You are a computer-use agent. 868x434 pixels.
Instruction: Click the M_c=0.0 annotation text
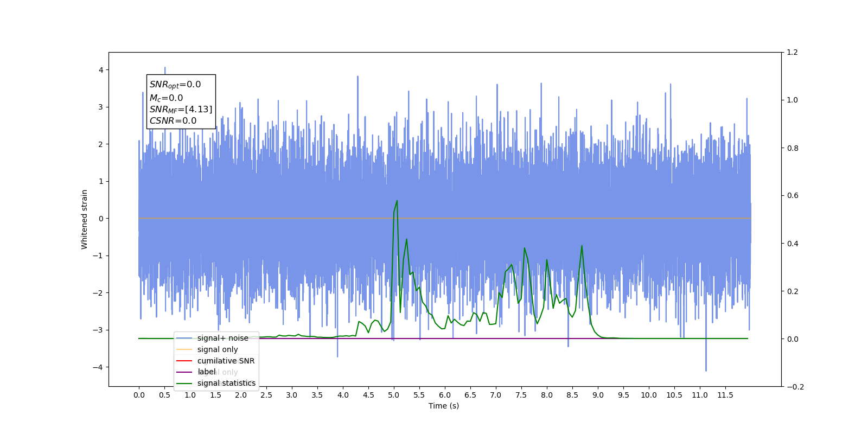[x=167, y=98]
